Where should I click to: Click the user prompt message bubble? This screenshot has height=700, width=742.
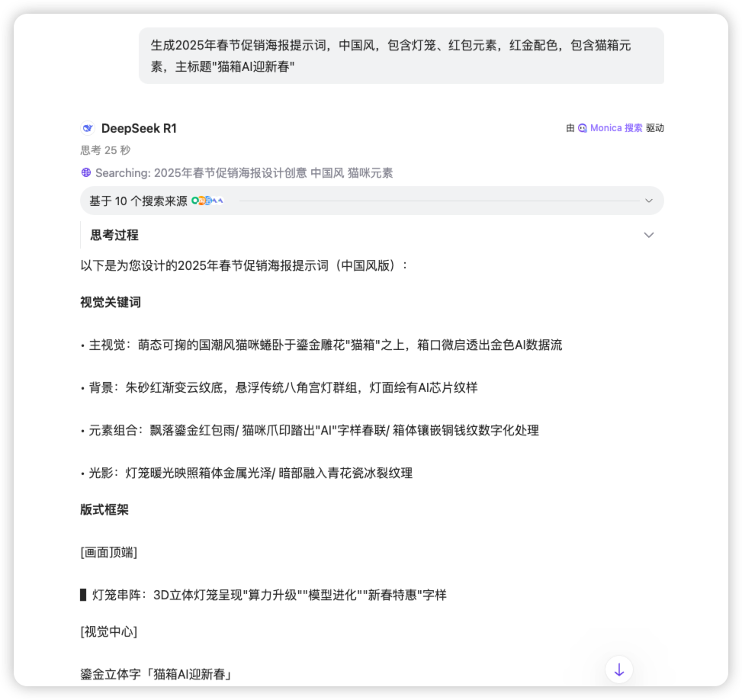coord(401,56)
